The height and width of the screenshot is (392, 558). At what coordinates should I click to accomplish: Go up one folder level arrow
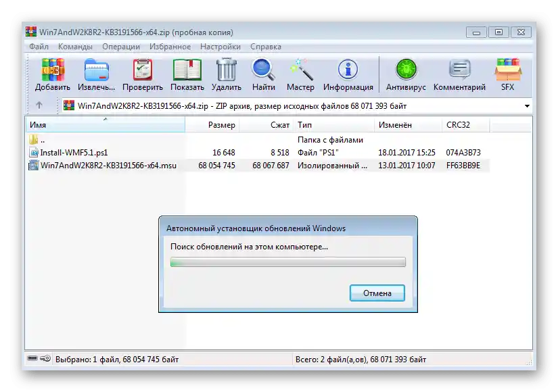[39, 105]
